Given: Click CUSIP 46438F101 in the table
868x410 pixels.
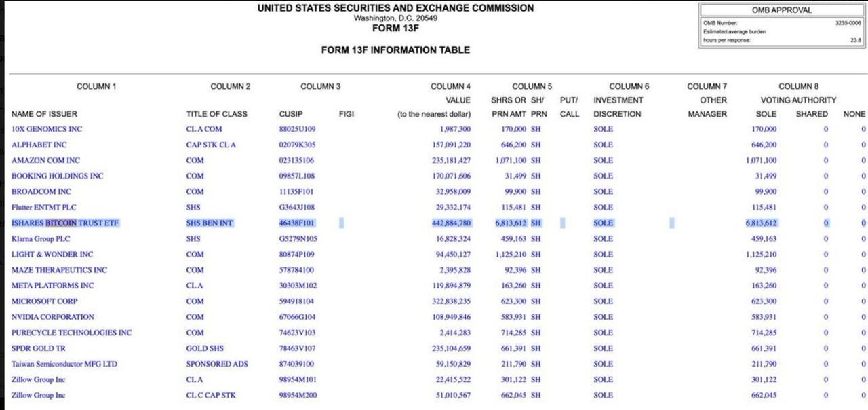Looking at the screenshot, I should coord(298,223).
